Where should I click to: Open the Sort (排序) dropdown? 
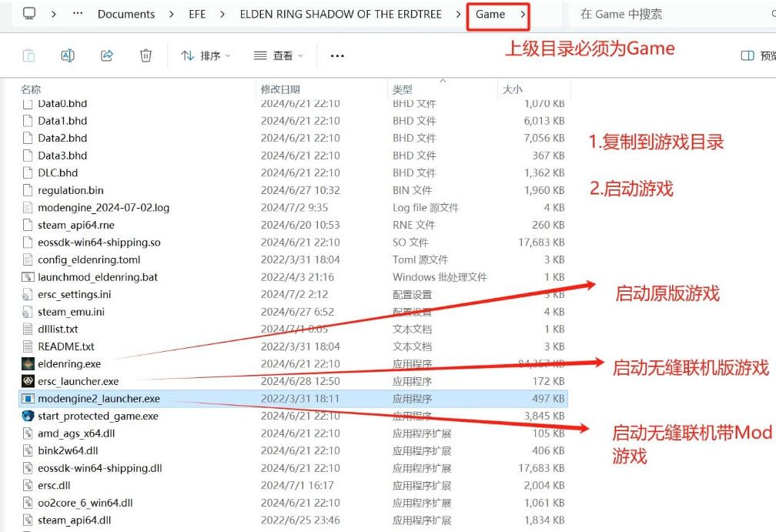pyautogui.click(x=206, y=55)
